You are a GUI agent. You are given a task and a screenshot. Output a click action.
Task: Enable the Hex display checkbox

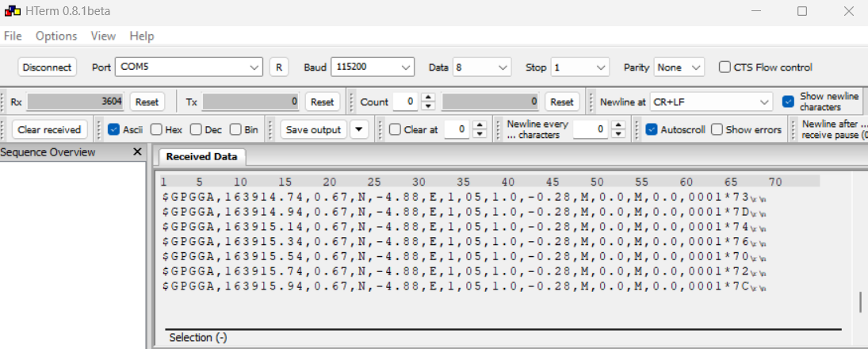(156, 129)
